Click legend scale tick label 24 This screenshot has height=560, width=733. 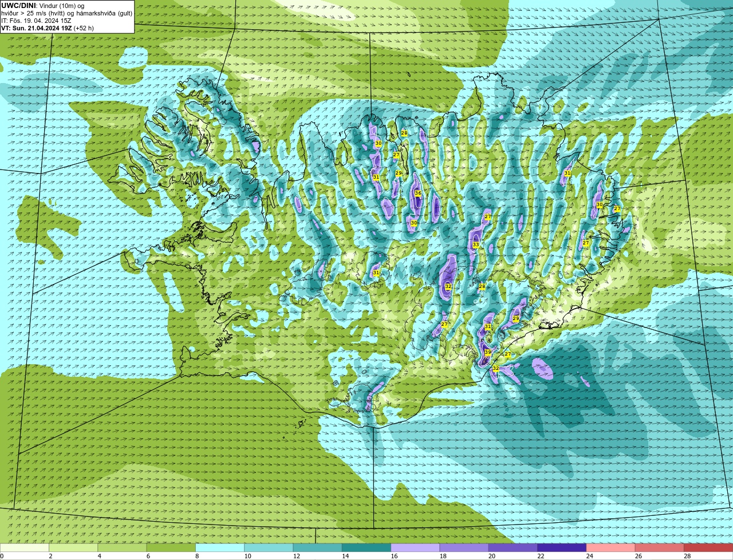coord(589,556)
